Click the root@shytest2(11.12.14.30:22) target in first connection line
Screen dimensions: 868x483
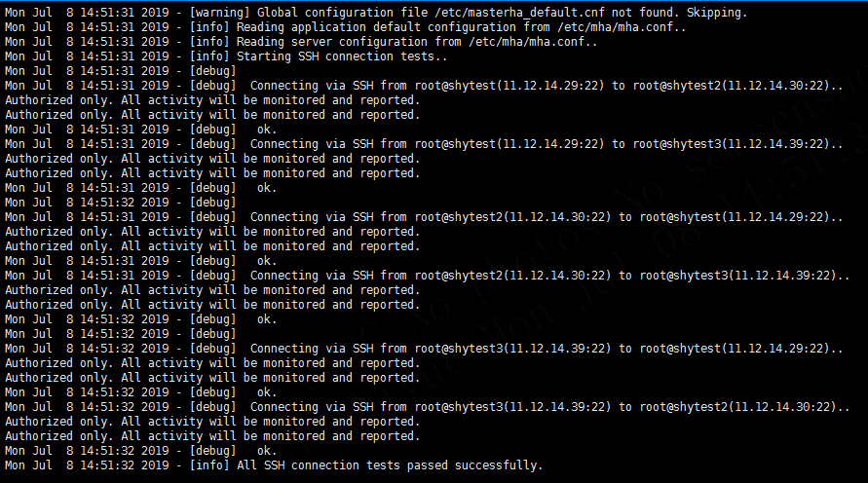click(x=733, y=85)
